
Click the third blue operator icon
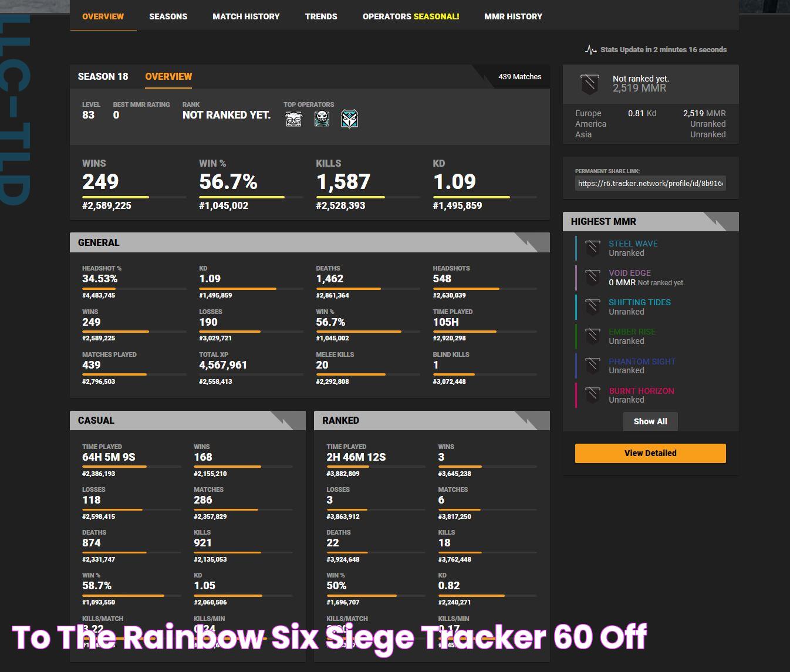[349, 119]
